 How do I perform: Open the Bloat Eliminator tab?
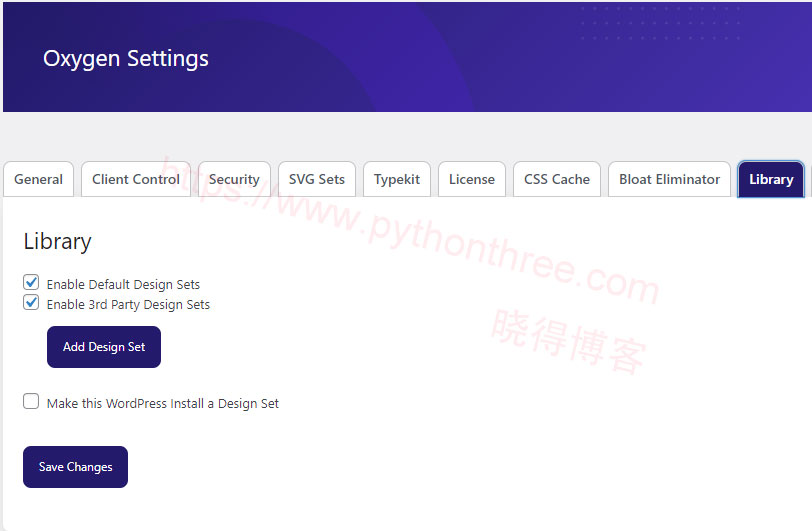(669, 179)
